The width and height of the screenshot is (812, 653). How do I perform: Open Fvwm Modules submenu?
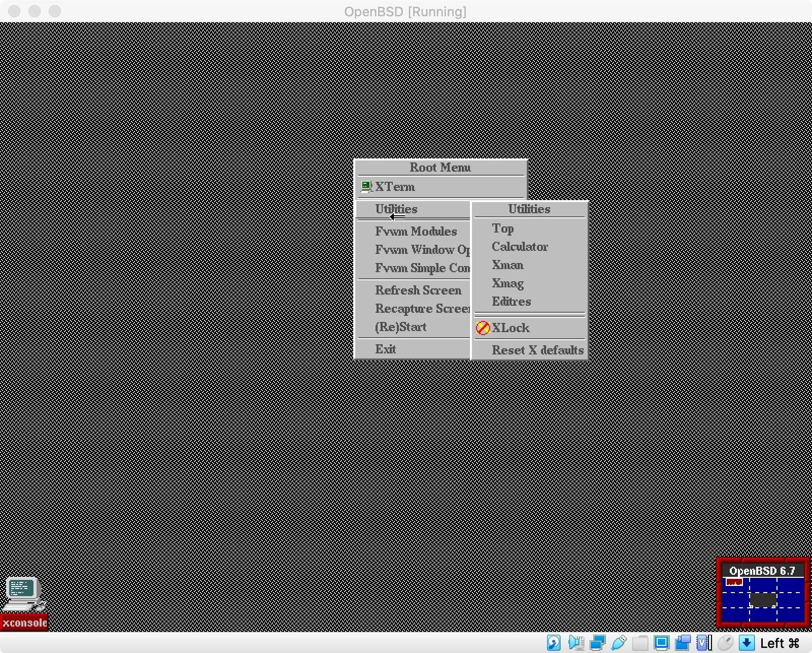[414, 231]
